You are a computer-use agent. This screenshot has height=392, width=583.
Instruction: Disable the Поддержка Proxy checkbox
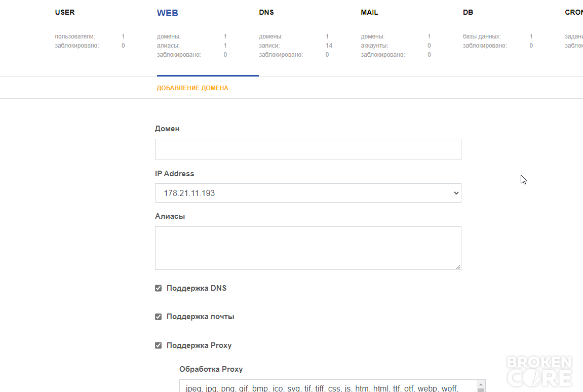(x=159, y=345)
